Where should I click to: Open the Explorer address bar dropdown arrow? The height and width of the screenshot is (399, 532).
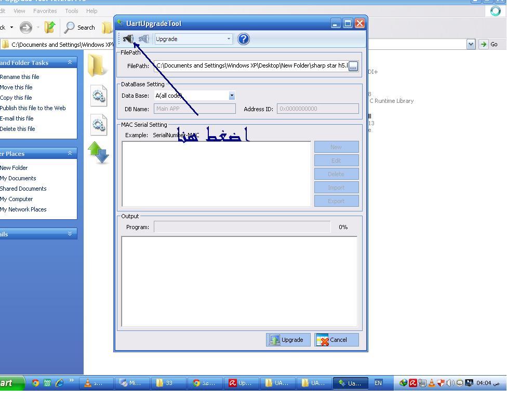pos(471,44)
